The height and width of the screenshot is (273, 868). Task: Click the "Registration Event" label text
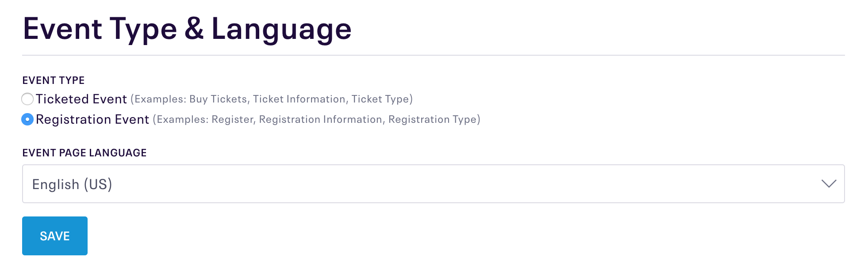[x=92, y=119]
